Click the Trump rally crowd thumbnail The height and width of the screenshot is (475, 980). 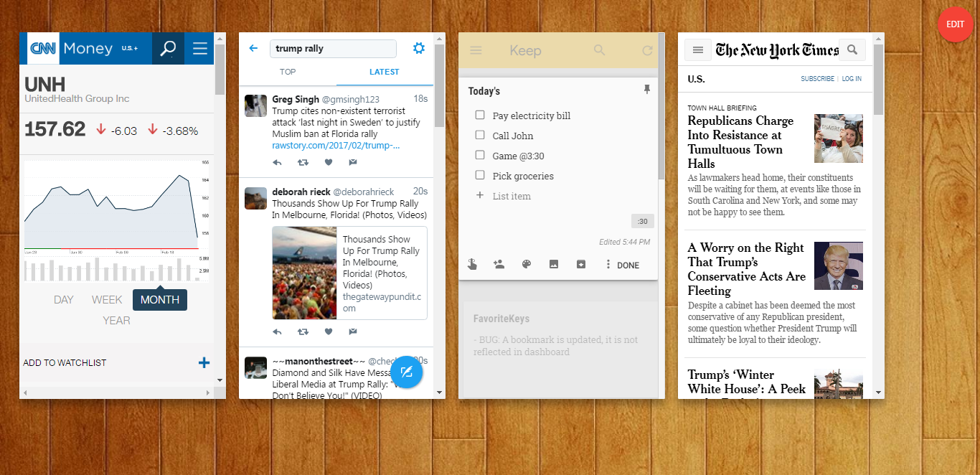(304, 273)
